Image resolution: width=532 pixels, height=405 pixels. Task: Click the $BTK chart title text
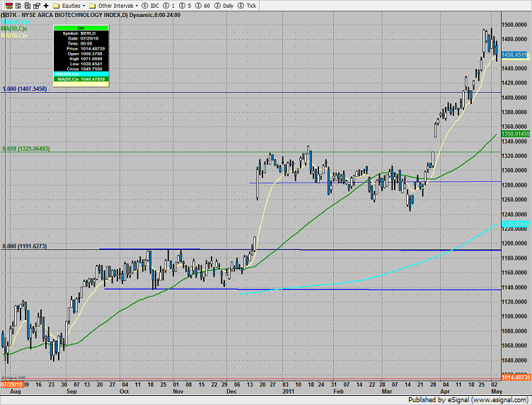click(91, 15)
